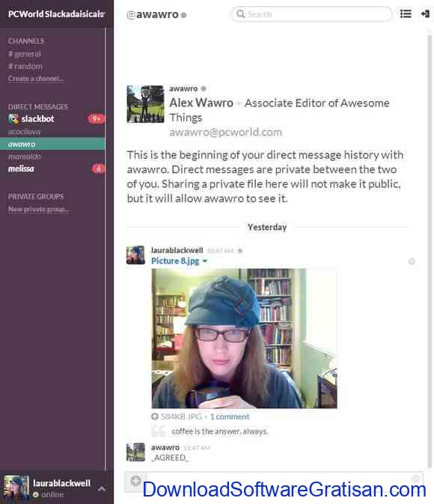Open the channel list icon beside search
Viewport: 434px width, 504px height.
point(406,13)
